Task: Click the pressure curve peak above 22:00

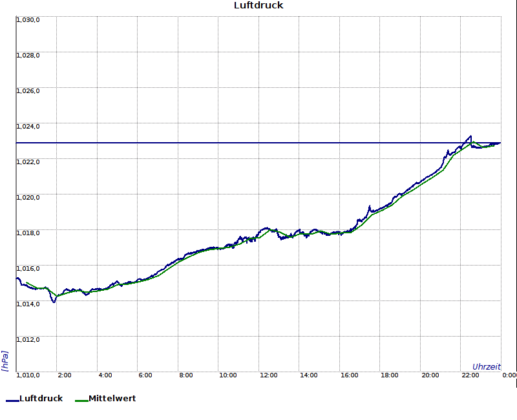Action: (470, 136)
